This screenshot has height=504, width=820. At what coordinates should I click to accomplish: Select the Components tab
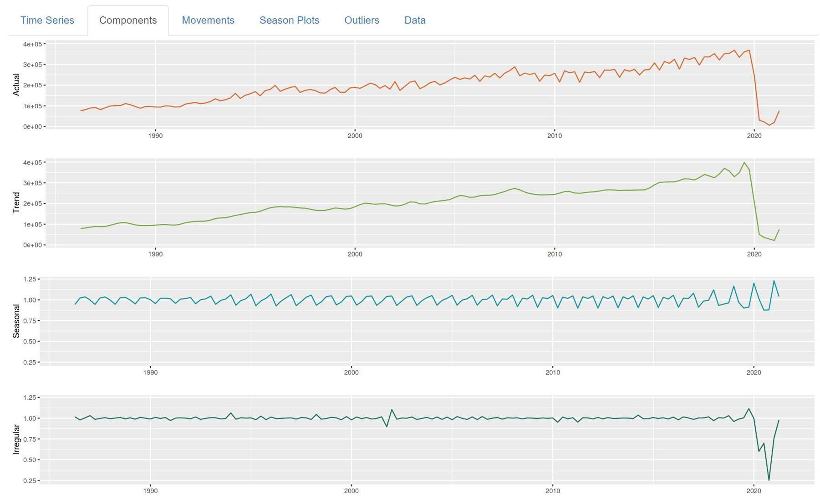click(128, 20)
